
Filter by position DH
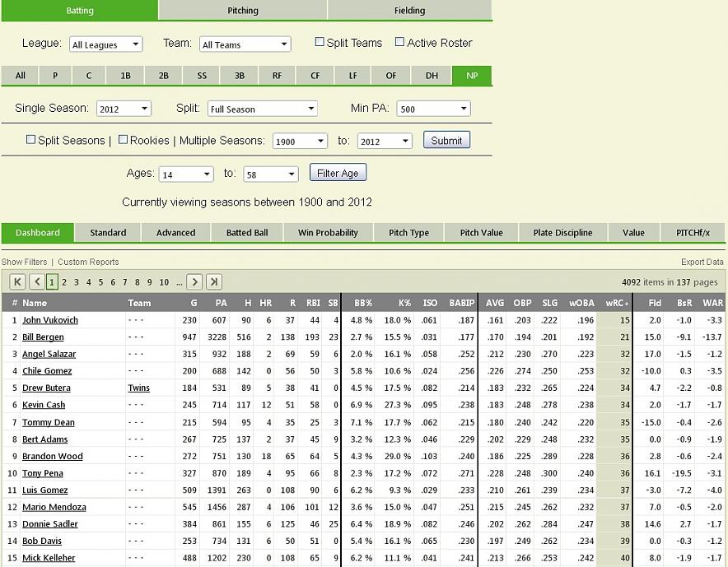[432, 75]
